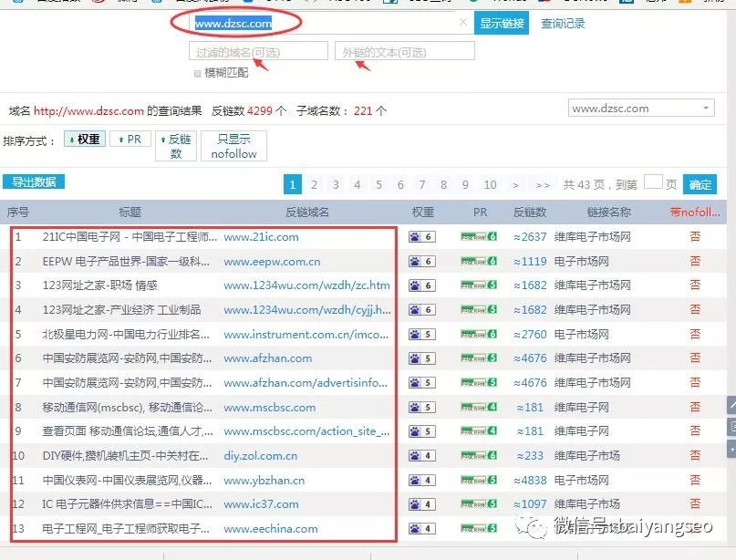Click Baidu weight badge in row 5
This screenshot has width=736, height=560.
click(422, 334)
